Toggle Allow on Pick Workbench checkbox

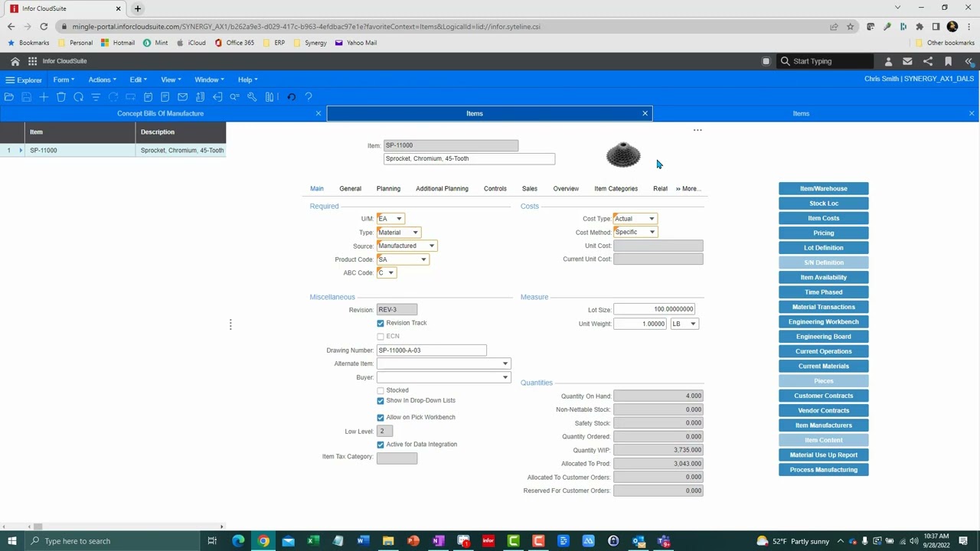pyautogui.click(x=381, y=418)
